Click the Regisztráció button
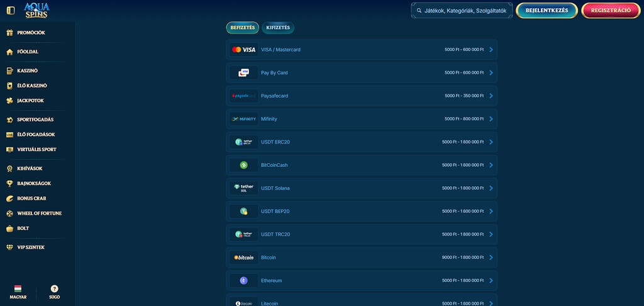 (611, 11)
